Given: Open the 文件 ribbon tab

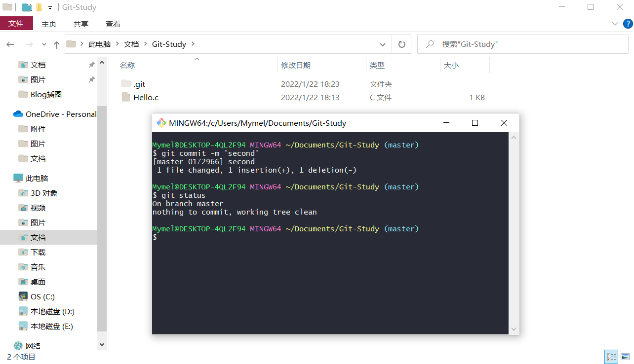Looking at the screenshot, I should click(16, 23).
